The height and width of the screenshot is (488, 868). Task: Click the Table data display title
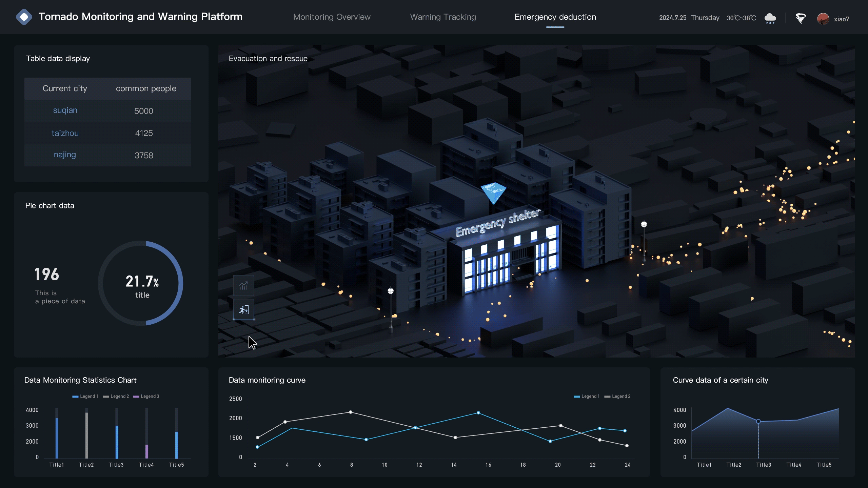point(58,58)
